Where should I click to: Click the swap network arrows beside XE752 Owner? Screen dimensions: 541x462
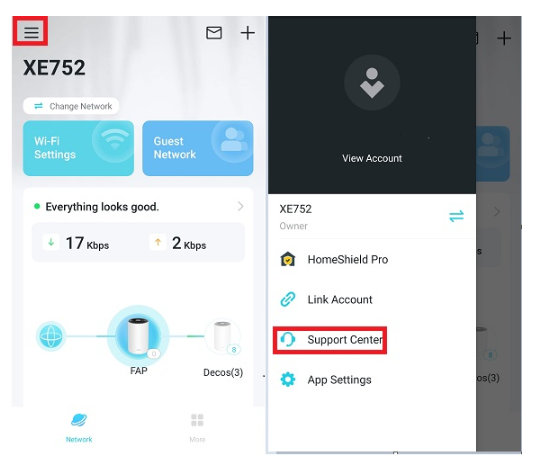pyautogui.click(x=456, y=216)
